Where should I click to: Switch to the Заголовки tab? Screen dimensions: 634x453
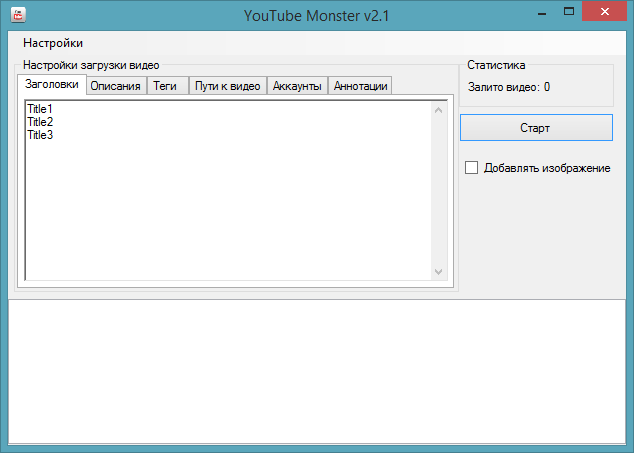(x=52, y=84)
